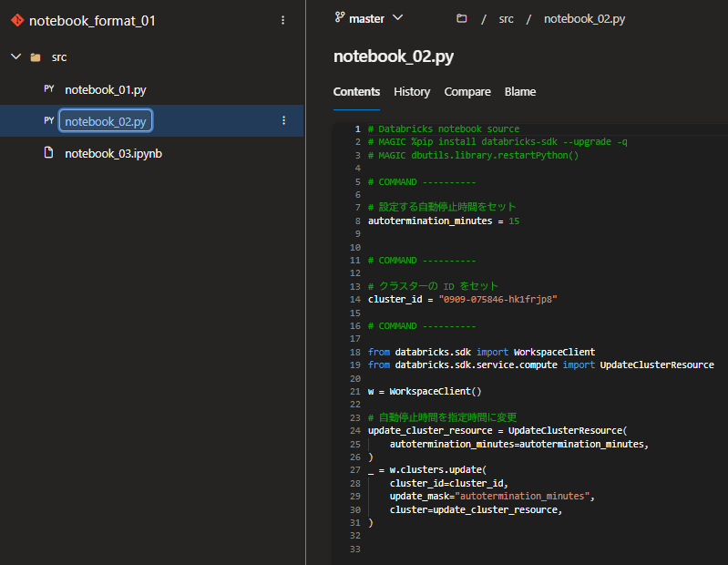Click COMMAND separator on line 5
Screen dimensions: 728x565
422,182
